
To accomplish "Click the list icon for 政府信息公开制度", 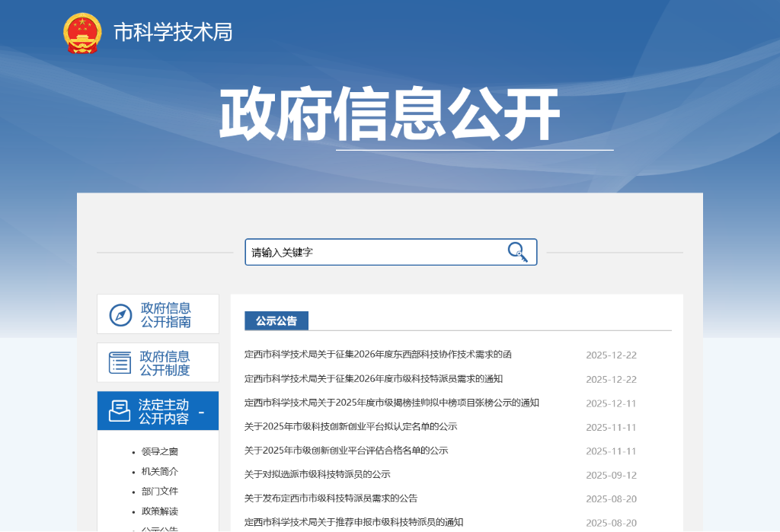I will [120, 363].
